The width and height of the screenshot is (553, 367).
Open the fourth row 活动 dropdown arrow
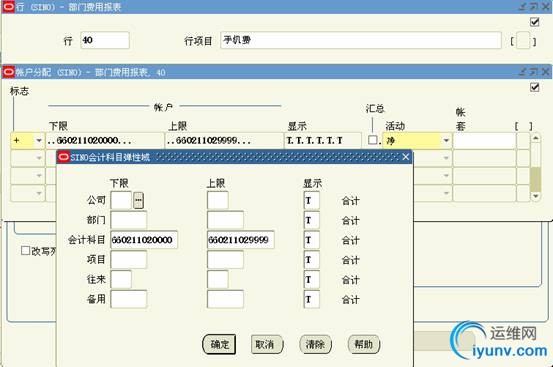point(446,193)
